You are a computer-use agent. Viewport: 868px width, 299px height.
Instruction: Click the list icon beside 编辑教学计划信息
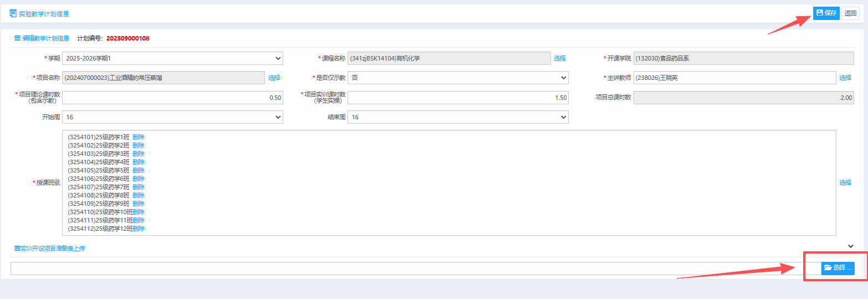click(x=17, y=38)
